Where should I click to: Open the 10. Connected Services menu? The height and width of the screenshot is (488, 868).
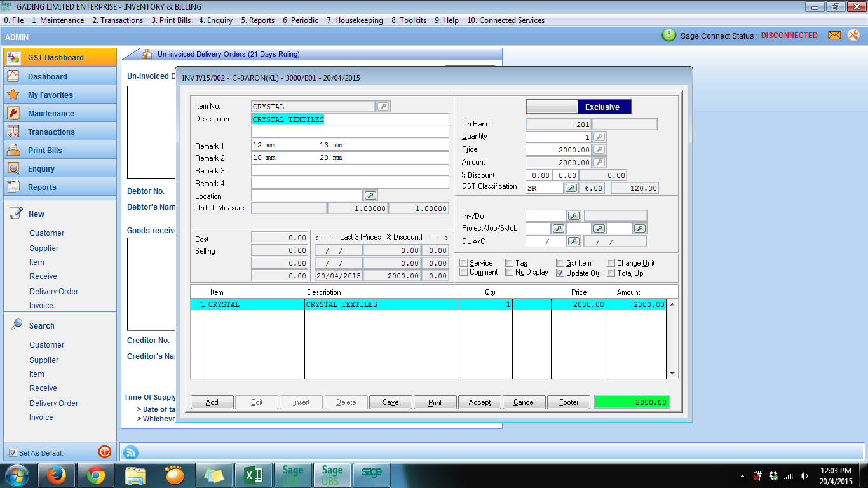pos(506,20)
